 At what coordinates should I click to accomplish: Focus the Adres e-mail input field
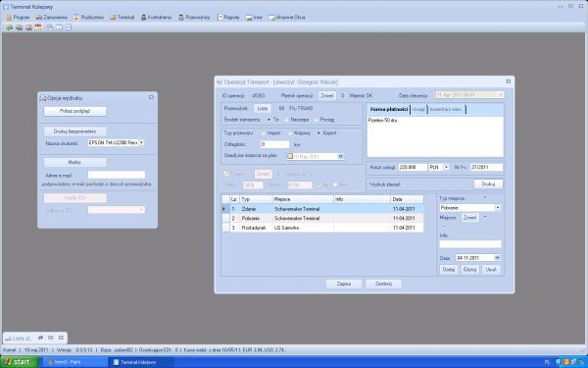117,175
